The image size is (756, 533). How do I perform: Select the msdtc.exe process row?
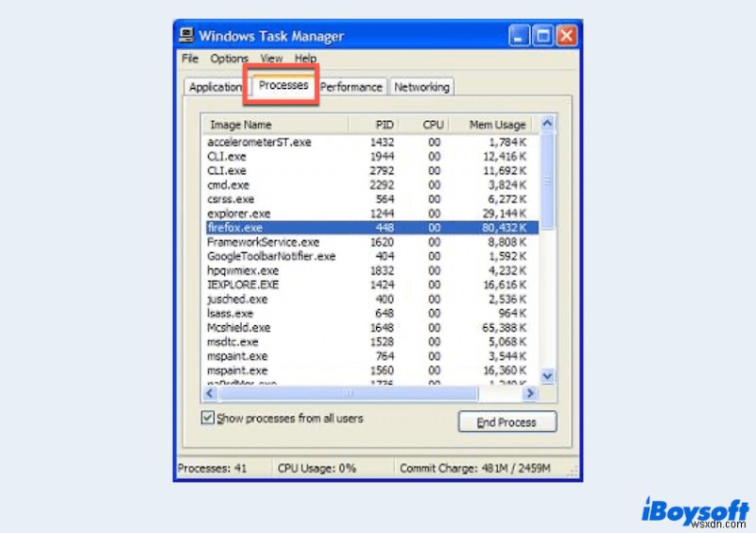pyautogui.click(x=371, y=341)
